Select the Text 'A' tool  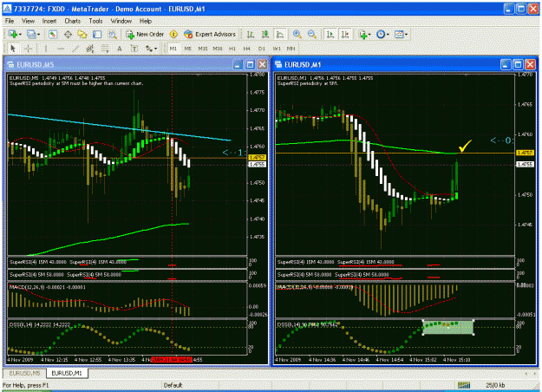coord(120,49)
